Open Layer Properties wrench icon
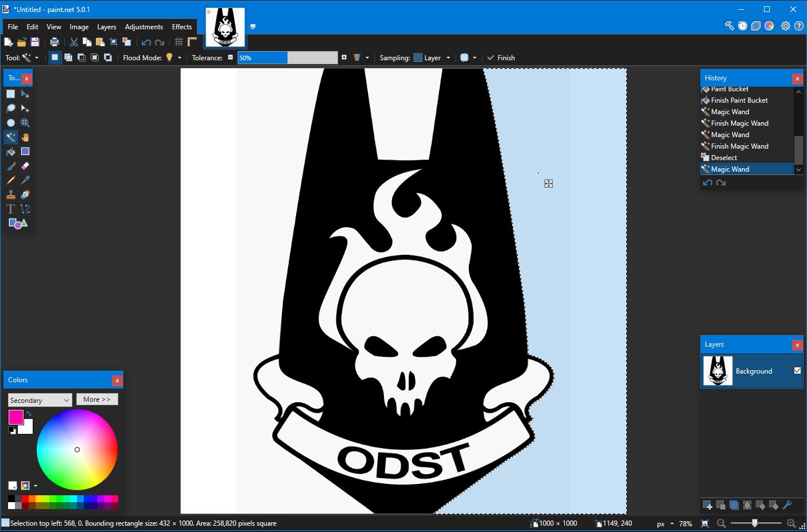This screenshot has width=807, height=532. point(787,505)
